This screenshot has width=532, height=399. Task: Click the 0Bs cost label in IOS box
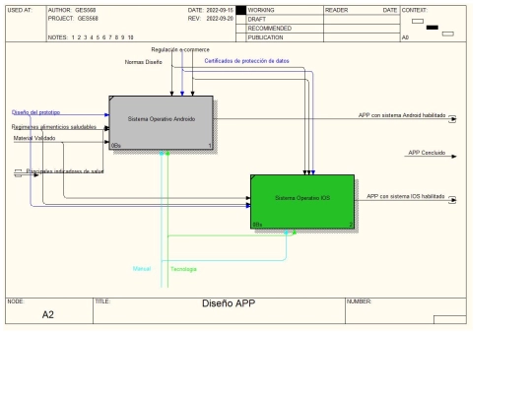coord(257,225)
